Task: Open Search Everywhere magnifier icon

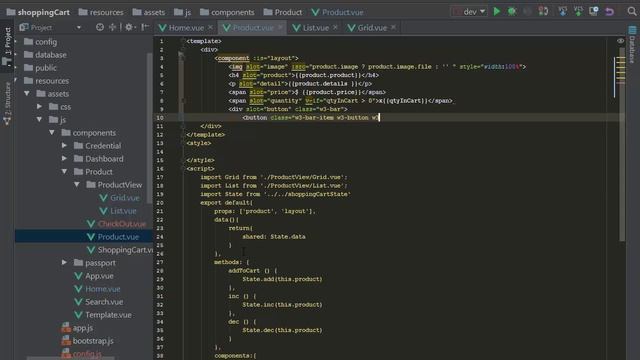Action: (632, 11)
